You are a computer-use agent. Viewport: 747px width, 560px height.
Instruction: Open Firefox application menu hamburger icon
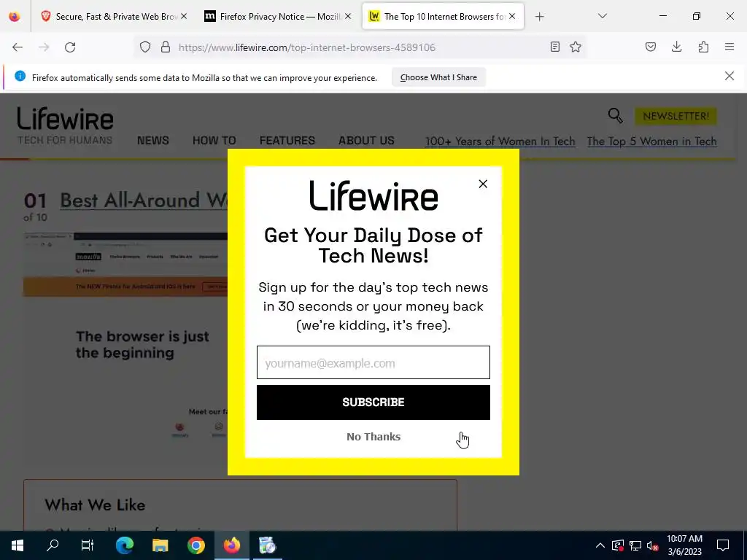click(x=729, y=47)
